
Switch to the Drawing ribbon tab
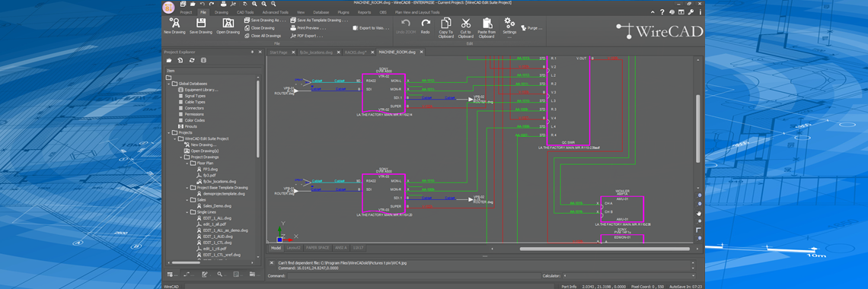(x=222, y=11)
